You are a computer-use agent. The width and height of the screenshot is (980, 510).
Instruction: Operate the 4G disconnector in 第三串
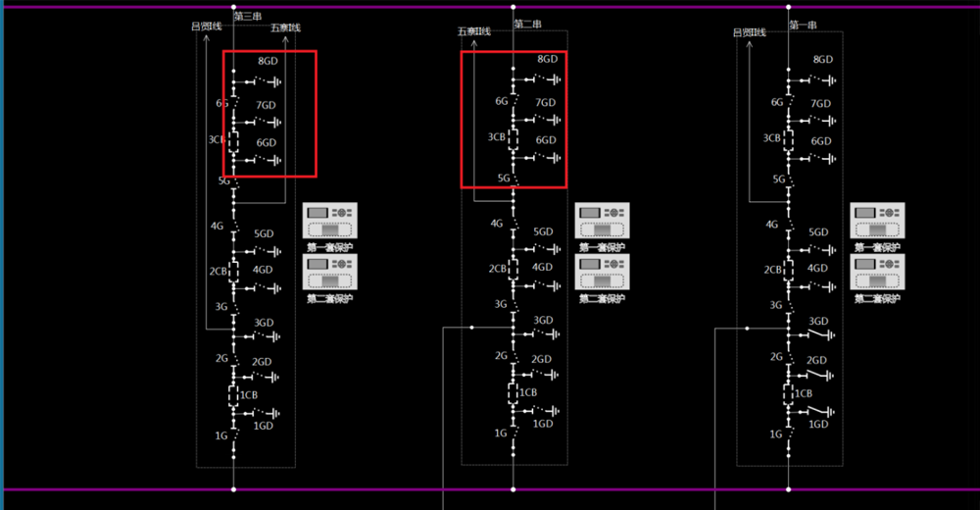coord(233,227)
